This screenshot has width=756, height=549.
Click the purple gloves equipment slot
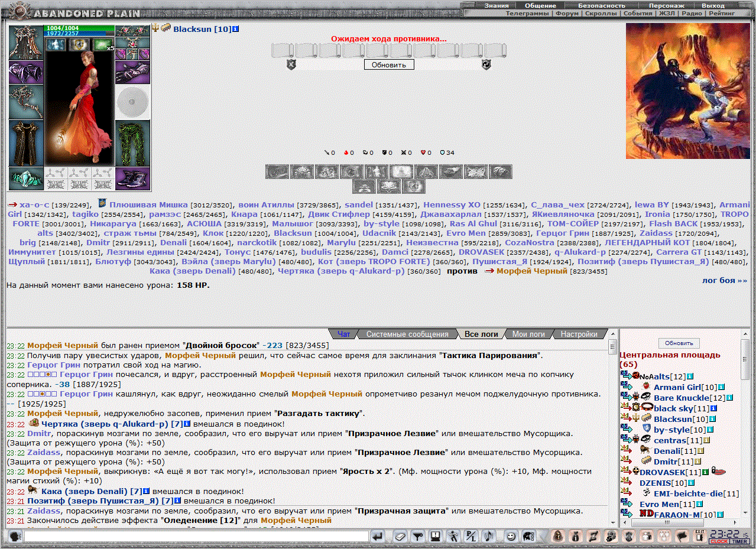133,72
